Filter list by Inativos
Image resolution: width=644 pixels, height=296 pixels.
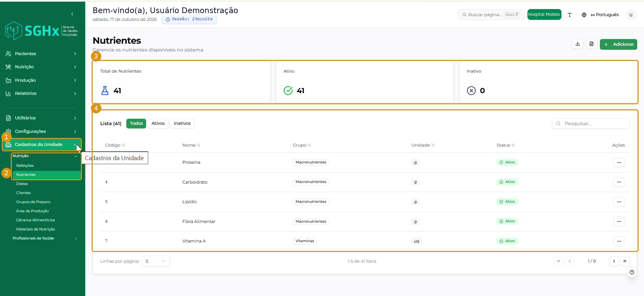pyautogui.click(x=182, y=123)
